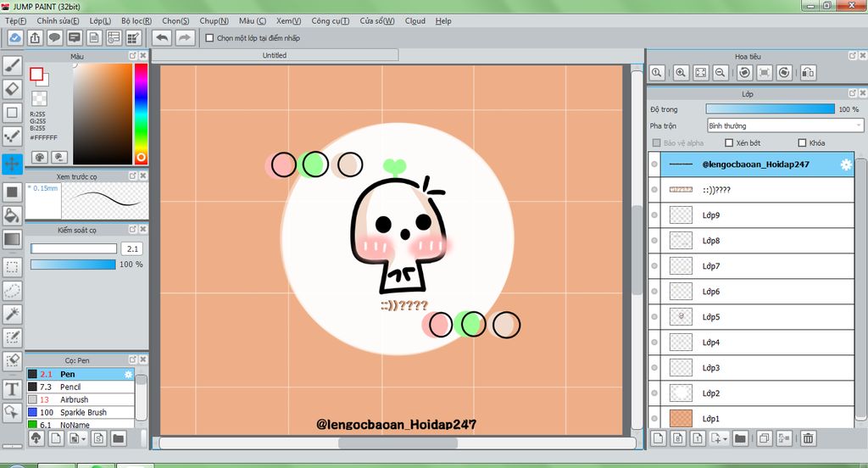
Task: Select the Select Pen tool
Action: point(12,337)
